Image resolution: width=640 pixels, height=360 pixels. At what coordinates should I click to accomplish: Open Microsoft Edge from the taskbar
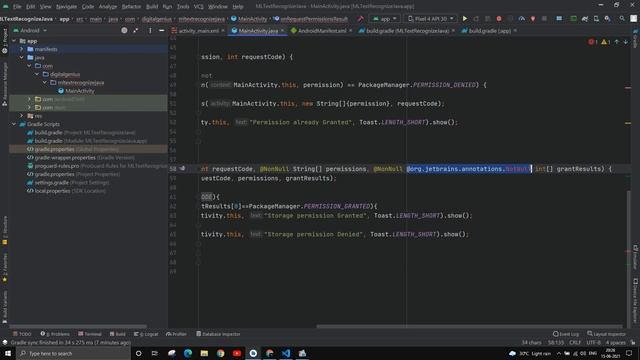click(x=188, y=353)
